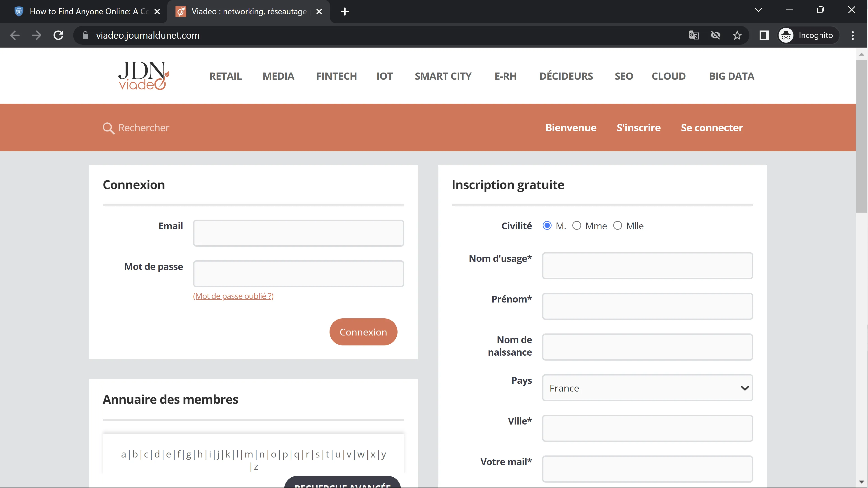Click the site lock icon in address bar
Viewport: 868px width, 488px height.
[85, 35]
